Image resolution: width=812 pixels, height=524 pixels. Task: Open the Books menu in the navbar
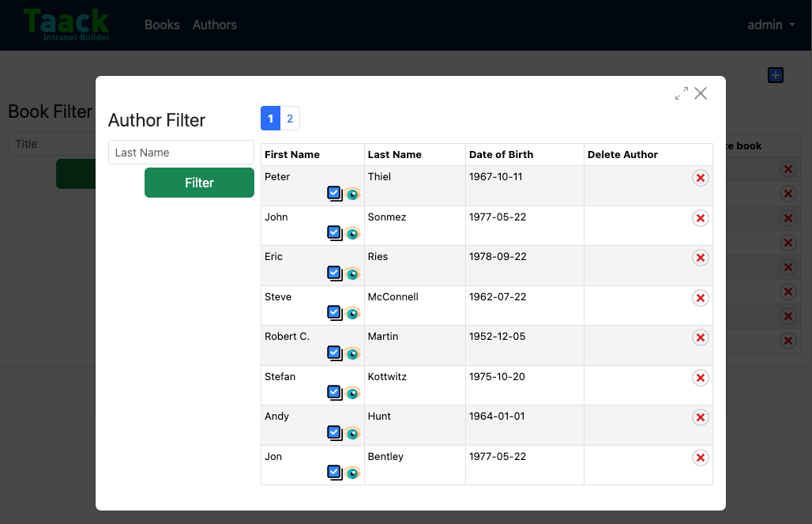[x=162, y=25]
